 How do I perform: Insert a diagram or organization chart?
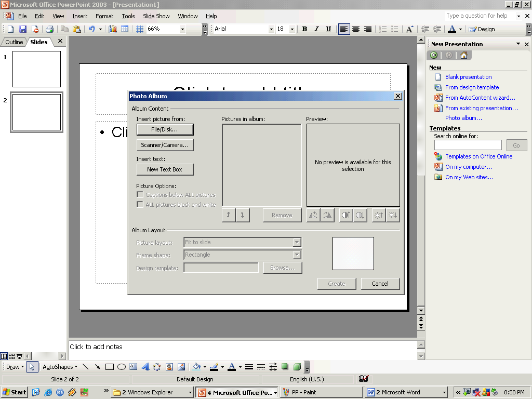[x=157, y=367]
